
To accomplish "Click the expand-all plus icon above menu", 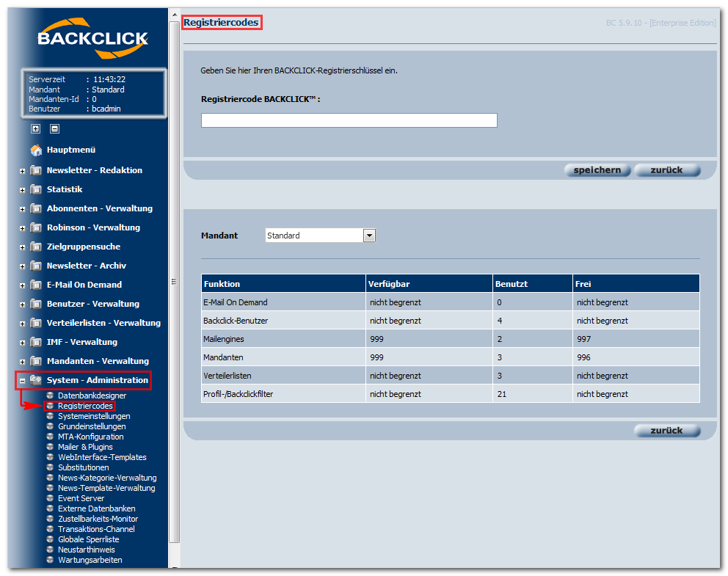I will tap(36, 129).
